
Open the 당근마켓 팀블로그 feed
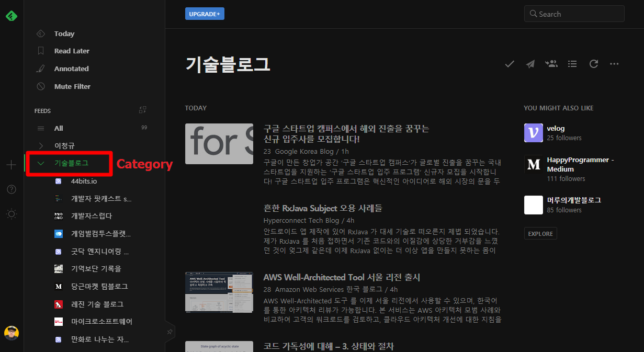point(99,287)
